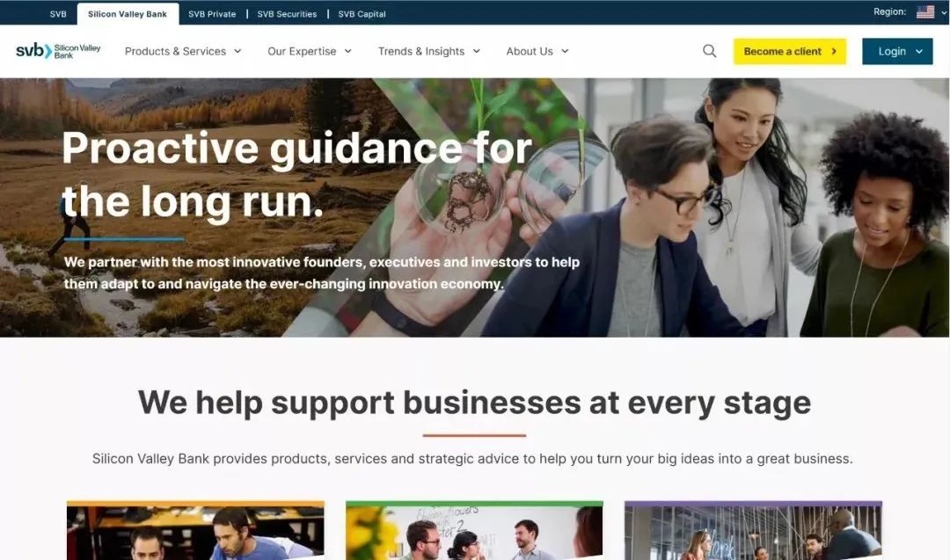Expand the Region selector chevron
This screenshot has height=560, width=950.
pyautogui.click(x=944, y=12)
